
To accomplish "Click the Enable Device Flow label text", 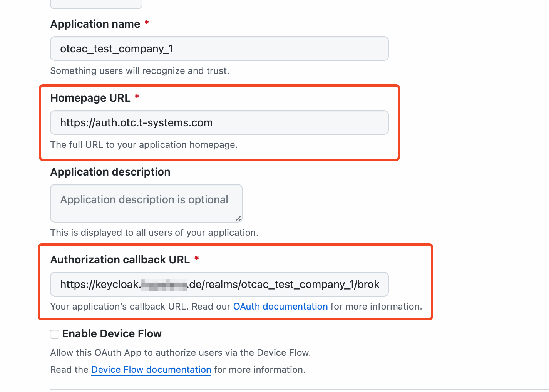I will [x=112, y=334].
